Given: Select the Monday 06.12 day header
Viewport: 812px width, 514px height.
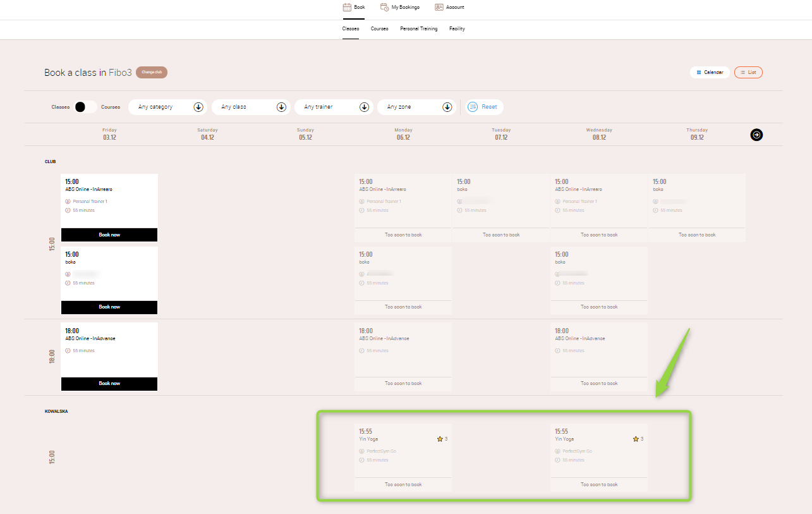Looking at the screenshot, I should (403, 134).
